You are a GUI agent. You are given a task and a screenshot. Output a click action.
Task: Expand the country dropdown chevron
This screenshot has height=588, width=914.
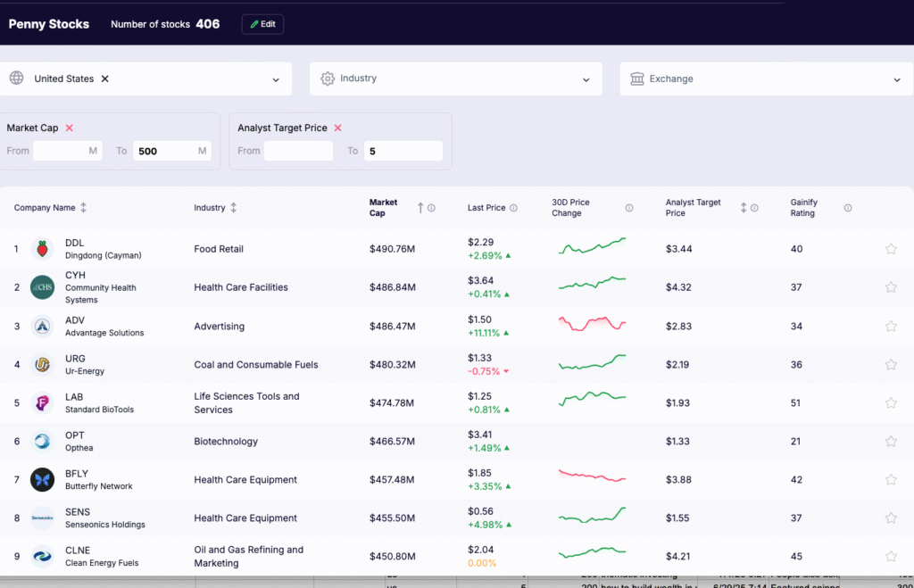(276, 79)
